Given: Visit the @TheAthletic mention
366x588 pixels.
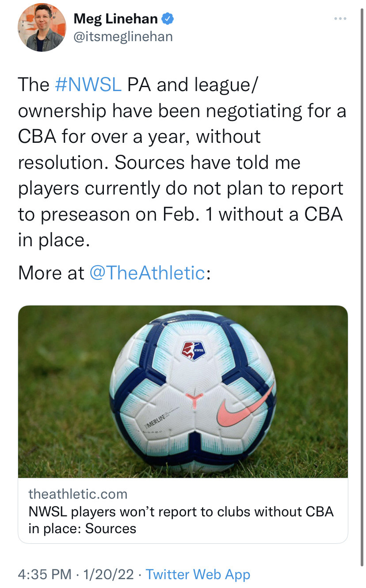Looking at the screenshot, I should pyautogui.click(x=147, y=273).
